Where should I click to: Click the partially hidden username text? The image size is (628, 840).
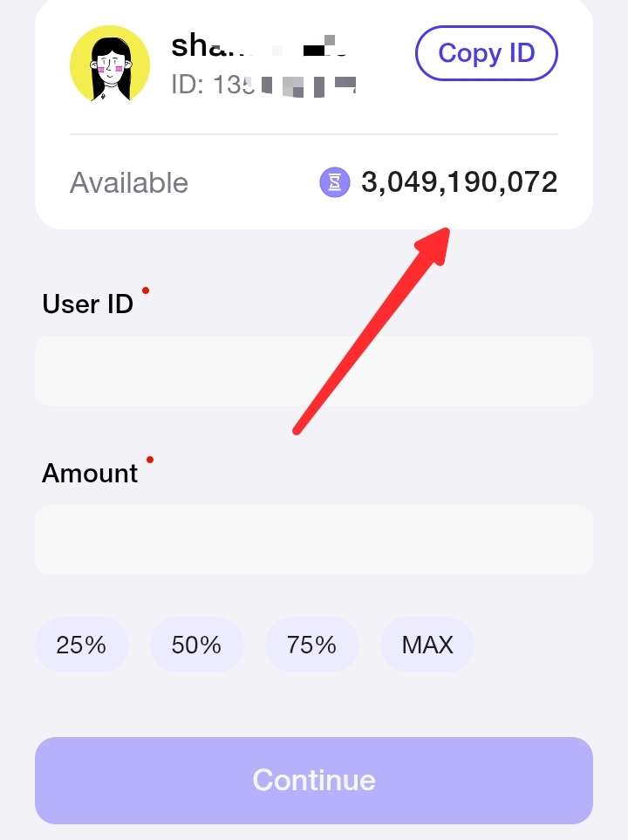tap(260, 45)
